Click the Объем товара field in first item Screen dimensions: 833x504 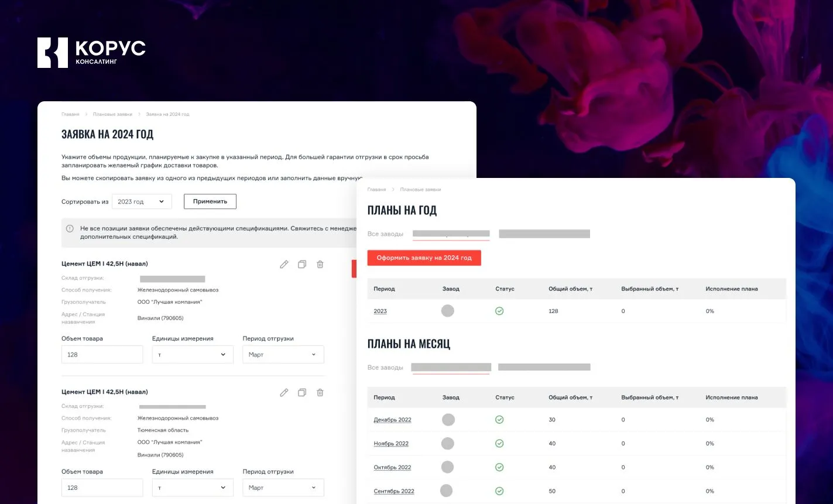[102, 355]
